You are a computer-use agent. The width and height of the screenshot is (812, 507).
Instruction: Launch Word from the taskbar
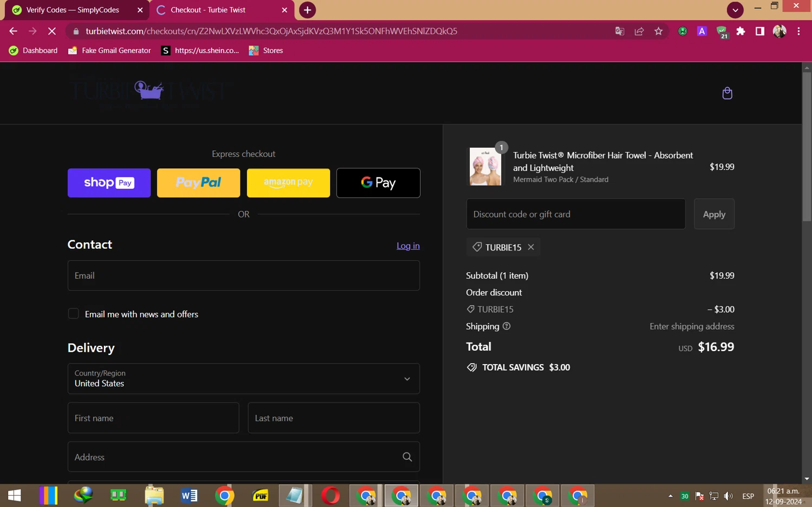tap(189, 496)
